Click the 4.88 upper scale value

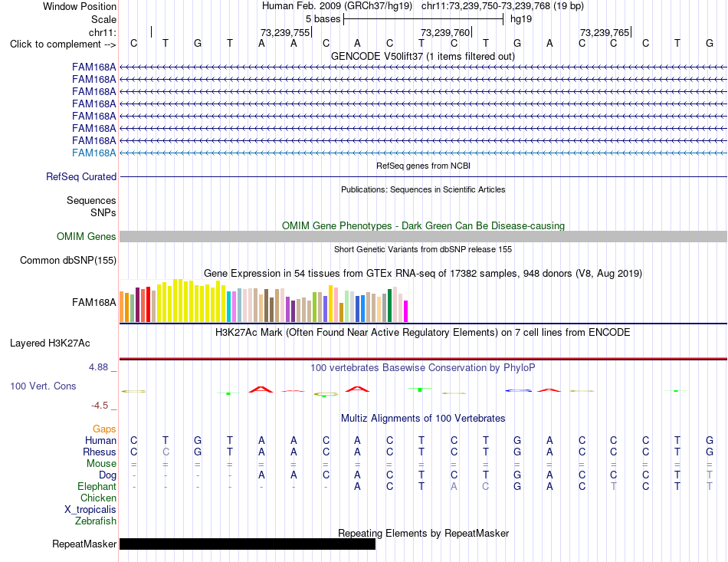coord(98,367)
